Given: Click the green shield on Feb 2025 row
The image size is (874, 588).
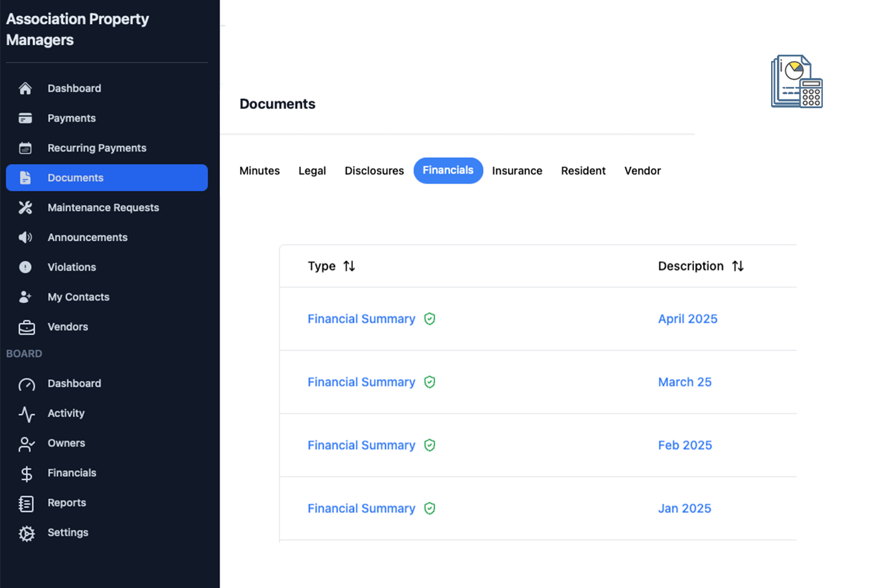Looking at the screenshot, I should [x=430, y=445].
